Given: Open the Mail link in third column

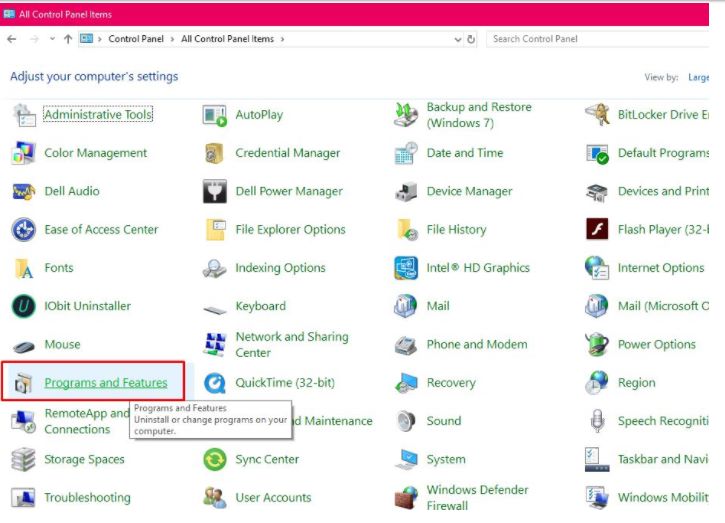Looking at the screenshot, I should coord(438,306).
